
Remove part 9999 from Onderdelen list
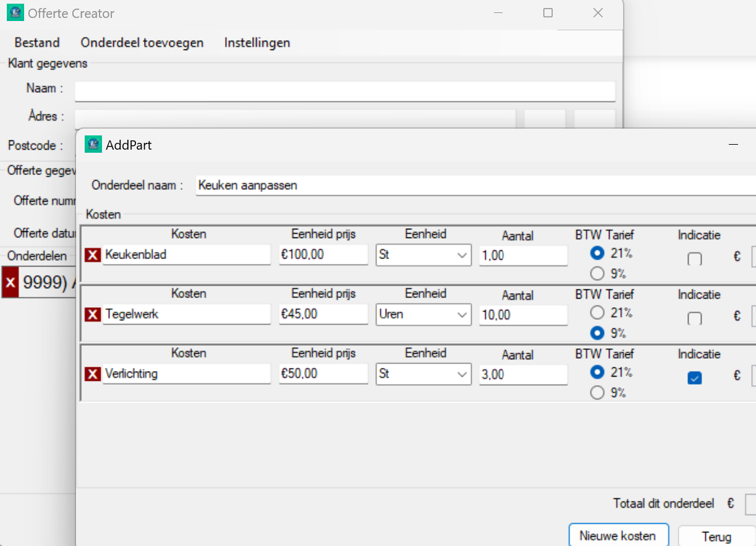coord(11,282)
